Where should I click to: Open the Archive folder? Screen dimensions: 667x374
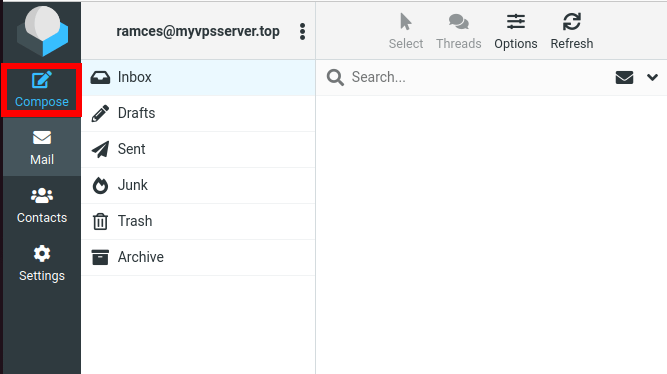pos(198,257)
